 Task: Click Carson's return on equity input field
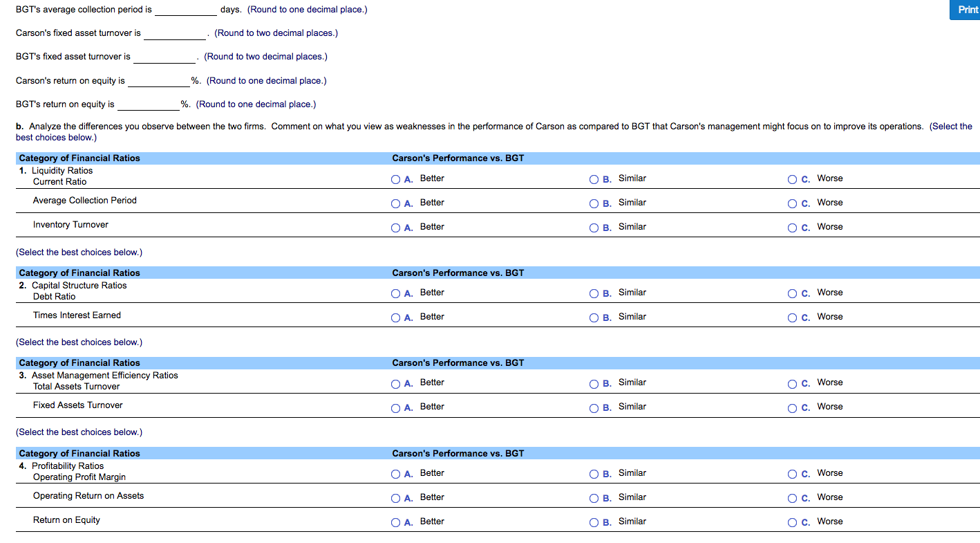point(160,81)
